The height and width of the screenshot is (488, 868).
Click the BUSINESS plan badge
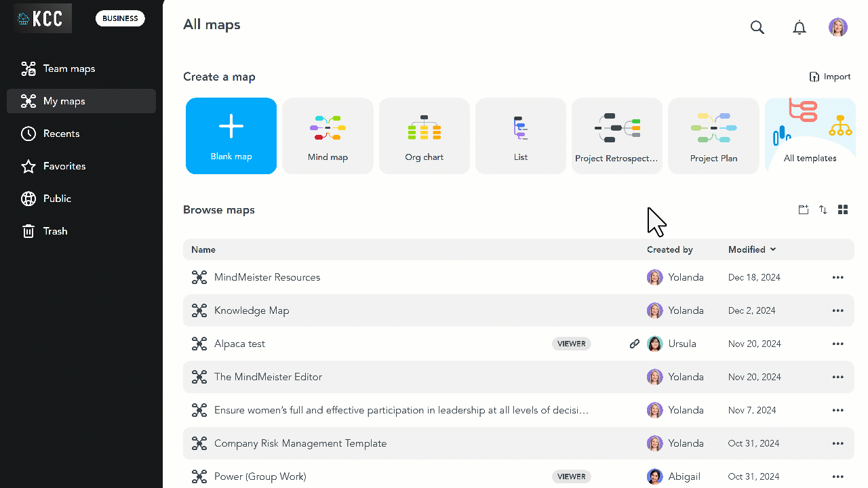click(121, 18)
